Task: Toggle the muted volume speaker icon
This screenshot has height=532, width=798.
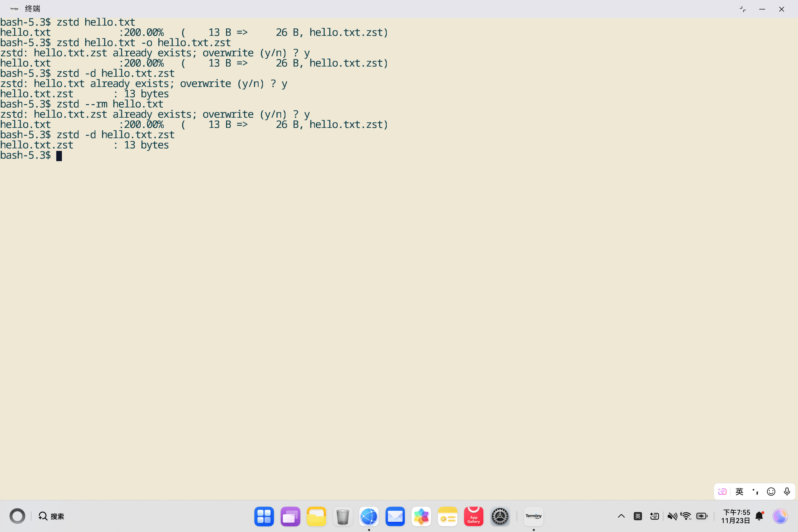Action: coord(672,516)
